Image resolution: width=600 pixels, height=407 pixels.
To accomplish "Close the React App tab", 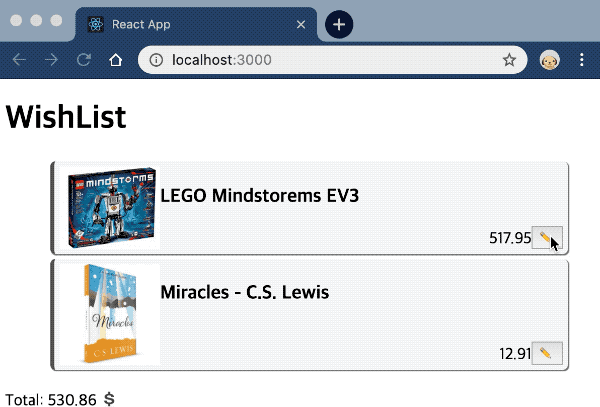I will [302, 24].
